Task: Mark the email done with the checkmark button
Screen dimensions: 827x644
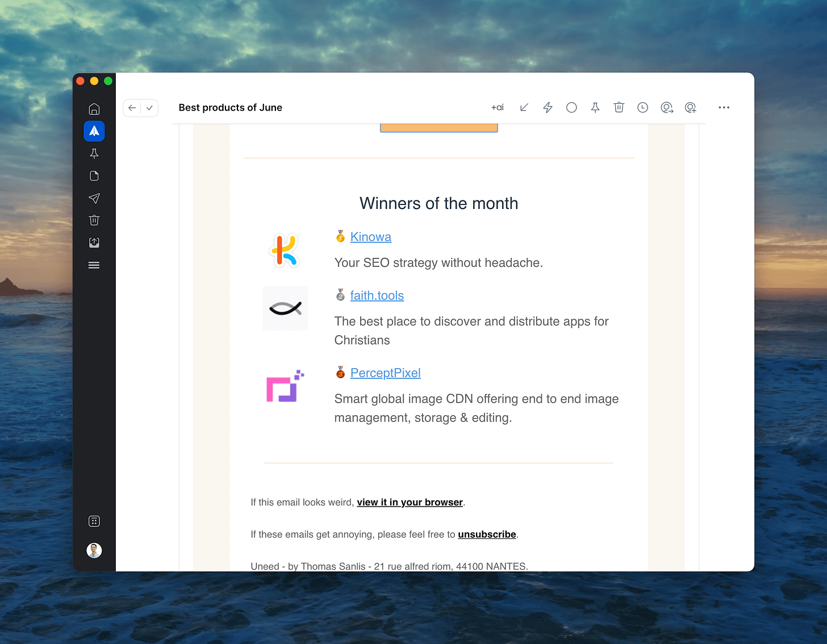Action: (149, 108)
